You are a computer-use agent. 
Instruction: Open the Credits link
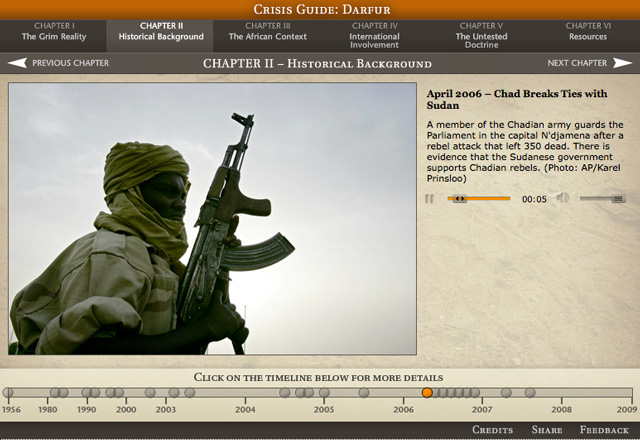tap(492, 430)
